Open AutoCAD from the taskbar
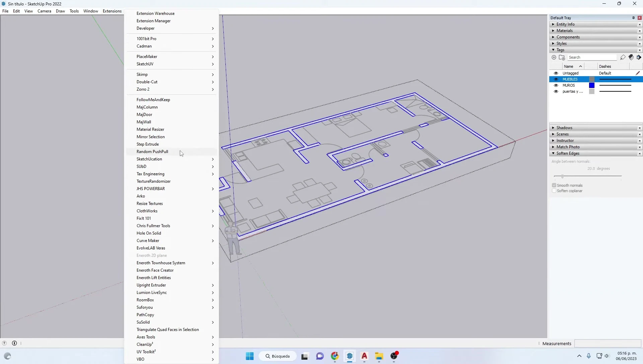Viewport: 643px width, 364px height. [364, 356]
